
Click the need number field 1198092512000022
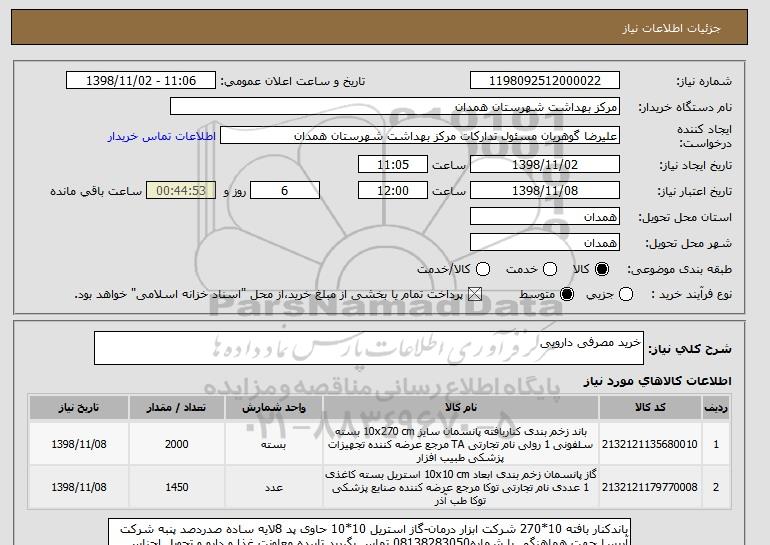pos(545,81)
